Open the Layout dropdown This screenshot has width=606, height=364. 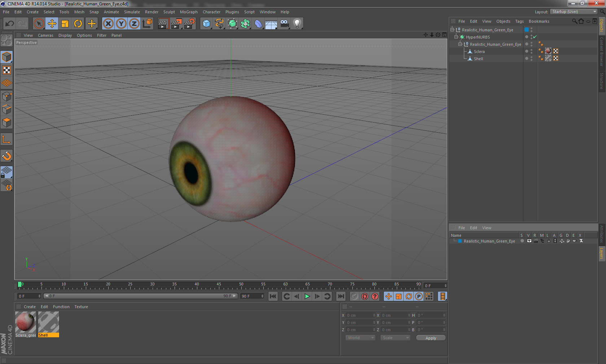tap(574, 12)
